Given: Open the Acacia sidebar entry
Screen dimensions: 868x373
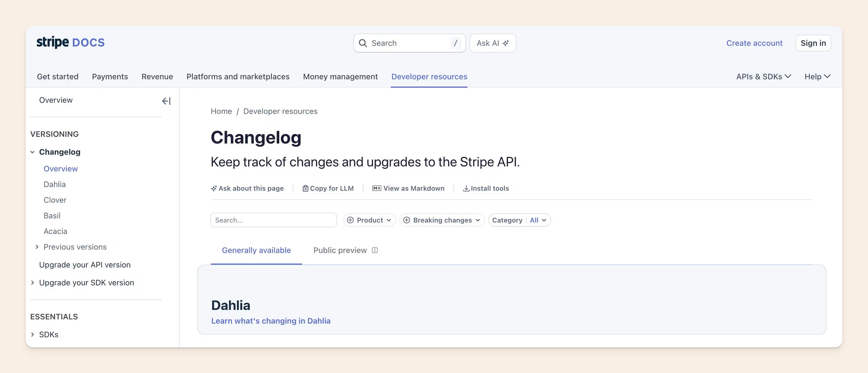Looking at the screenshot, I should tap(55, 231).
